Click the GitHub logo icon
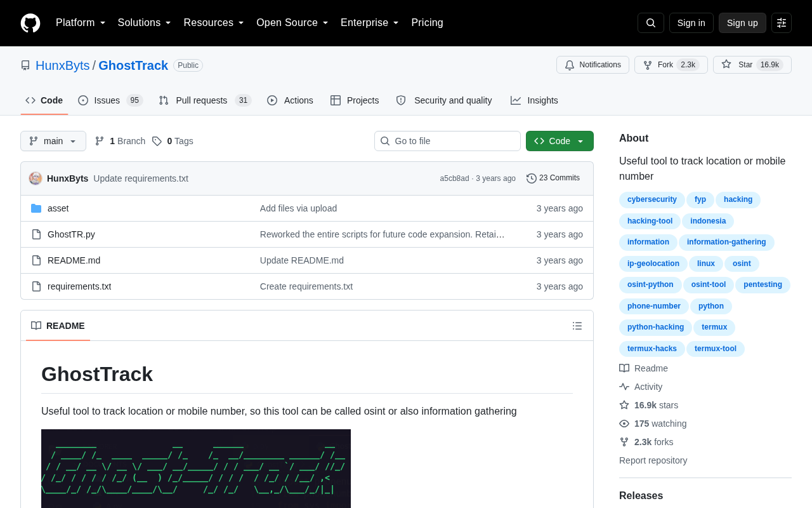 coord(30,23)
